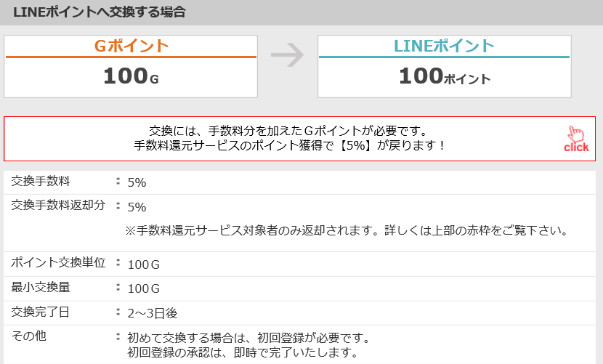
Task: Click the 最小交換量 row label
Action: coord(41,287)
